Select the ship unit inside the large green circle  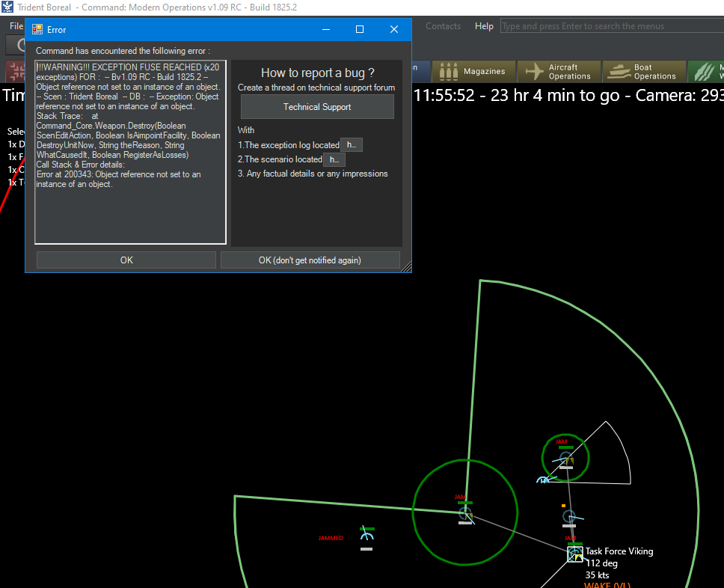click(x=465, y=513)
